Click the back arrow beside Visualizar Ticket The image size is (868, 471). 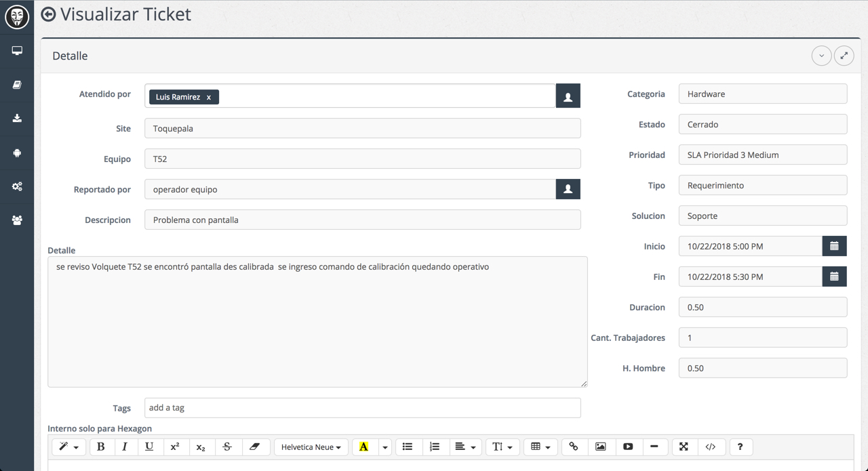point(48,14)
